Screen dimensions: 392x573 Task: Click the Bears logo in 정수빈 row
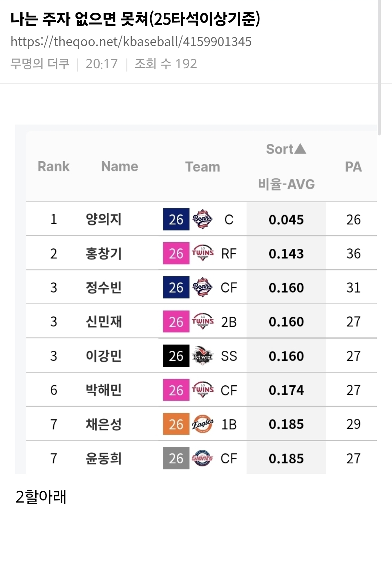point(203,287)
